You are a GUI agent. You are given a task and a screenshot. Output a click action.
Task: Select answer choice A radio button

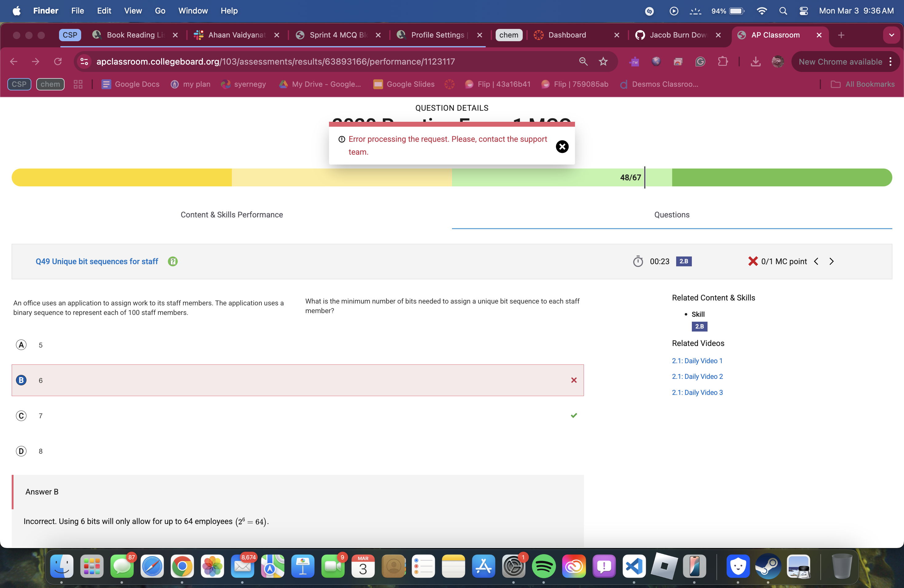pyautogui.click(x=21, y=345)
